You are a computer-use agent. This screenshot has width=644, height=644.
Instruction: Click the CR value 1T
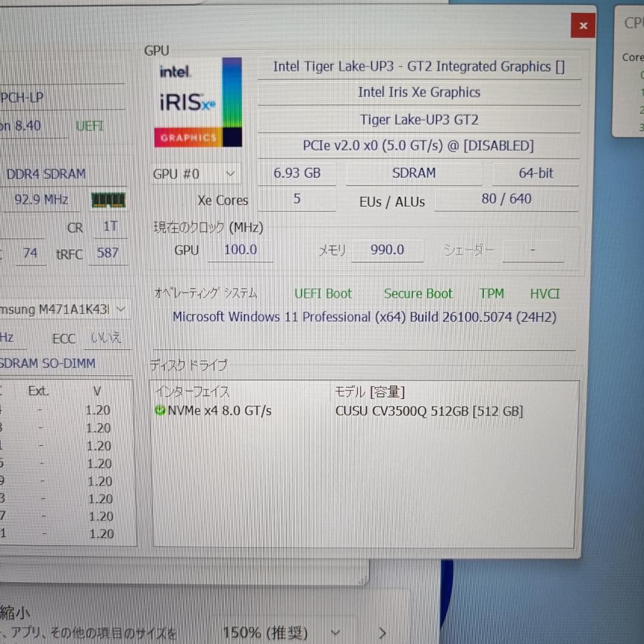tap(110, 227)
